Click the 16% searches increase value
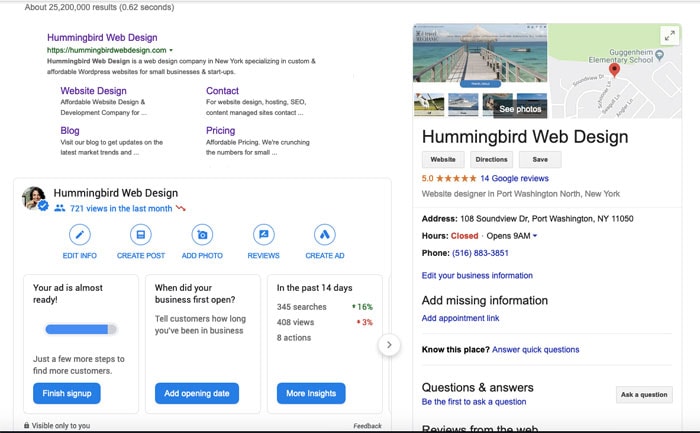Screen dimensions: 700x433 click(362, 307)
